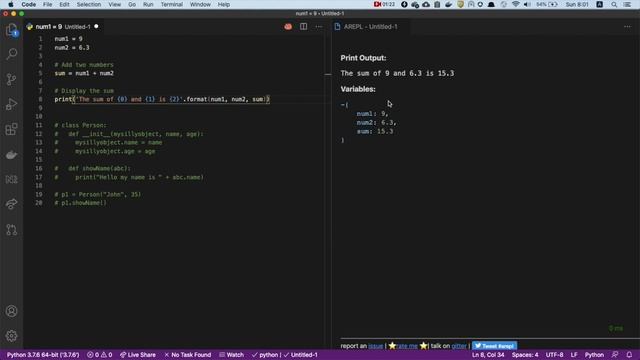Click the 'sum: 15.3' variable entry
This screenshot has width=640, height=360.
tap(375, 131)
